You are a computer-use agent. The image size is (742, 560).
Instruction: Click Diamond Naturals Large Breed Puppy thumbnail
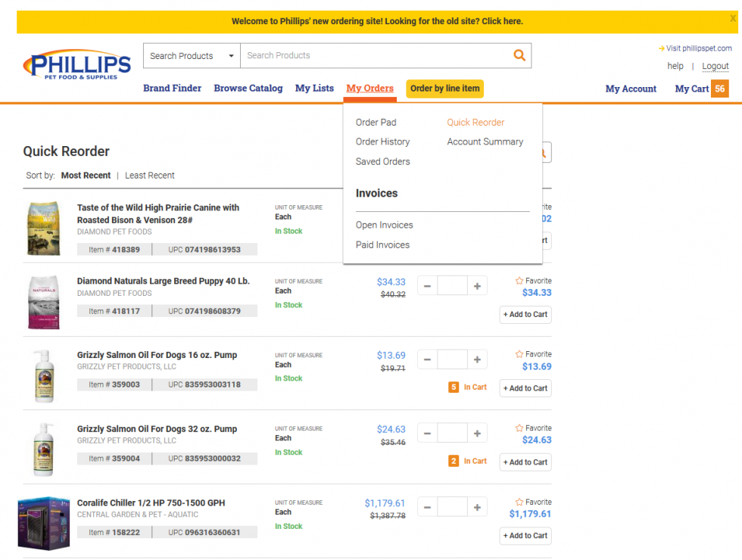click(44, 302)
